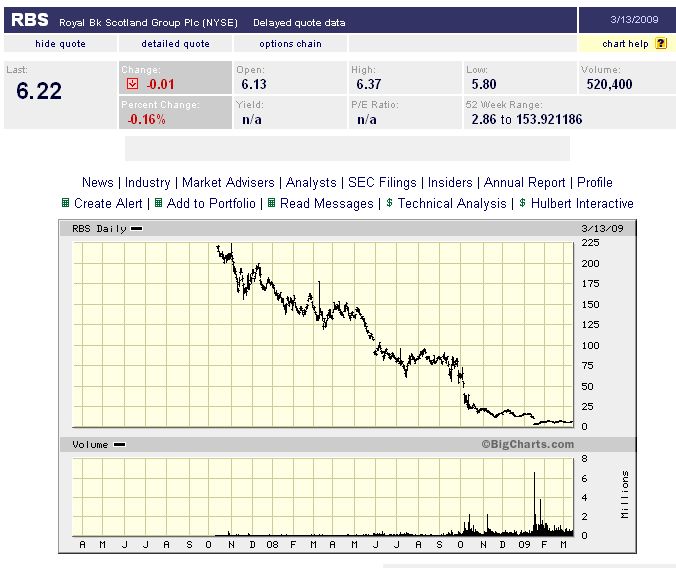Click the tallest volume spike near 09
676x568 pixels.
(535, 502)
